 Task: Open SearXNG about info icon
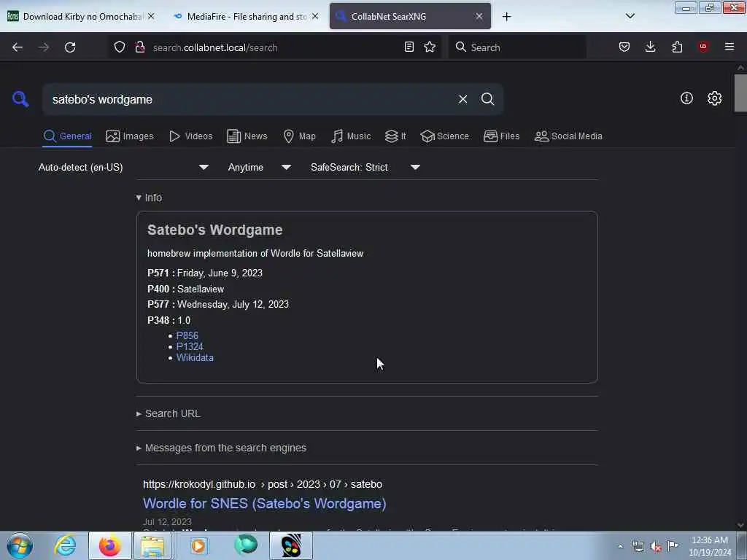tap(686, 98)
